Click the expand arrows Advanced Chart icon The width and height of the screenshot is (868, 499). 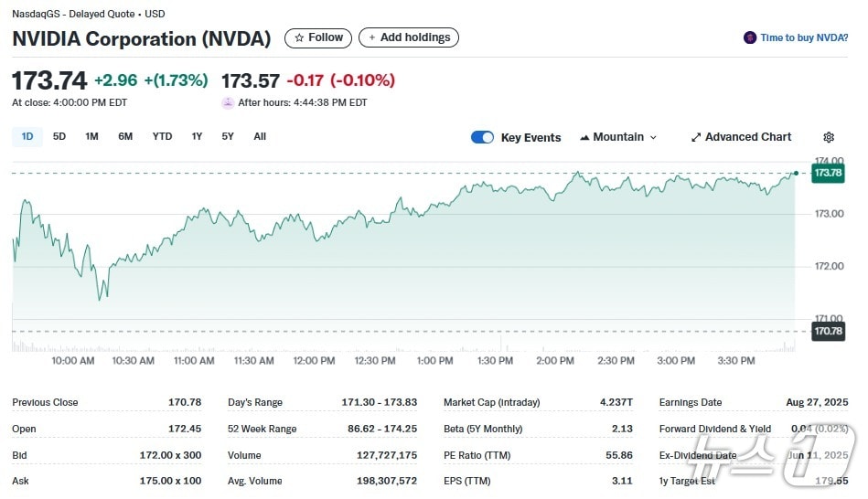[696, 137]
